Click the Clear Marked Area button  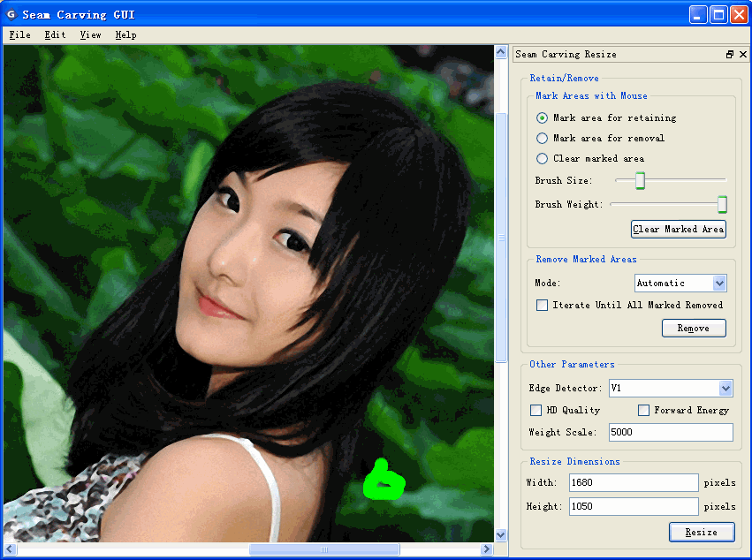pyautogui.click(x=678, y=229)
